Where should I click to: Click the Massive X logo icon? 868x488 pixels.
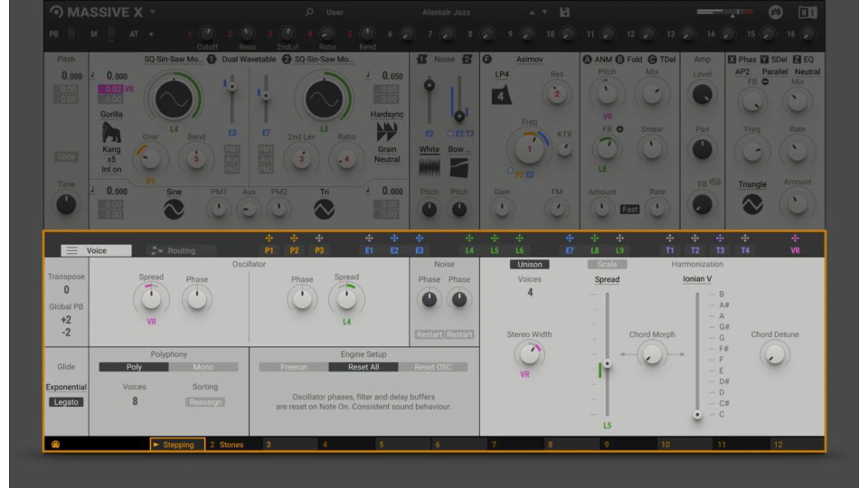56,12
